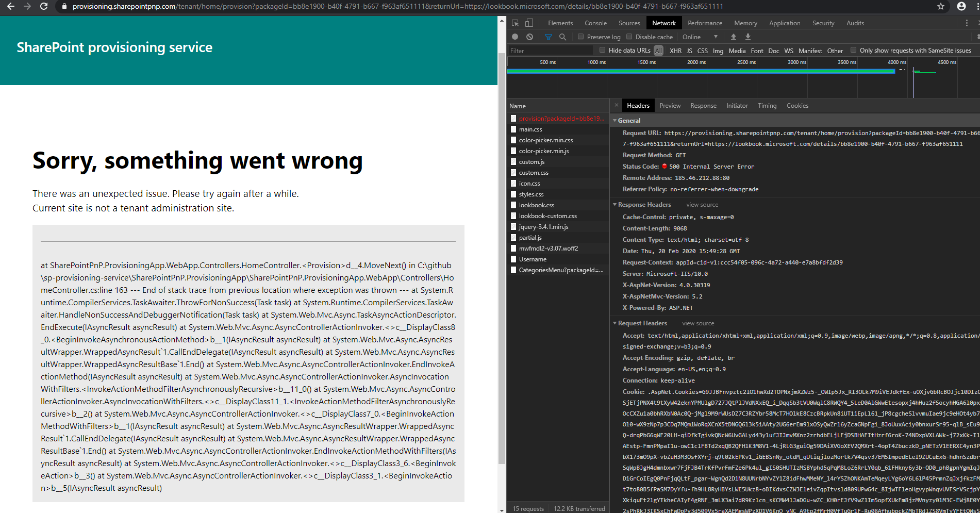Enable the Preserve log checkbox
This screenshot has height=513, width=980.
click(x=580, y=37)
